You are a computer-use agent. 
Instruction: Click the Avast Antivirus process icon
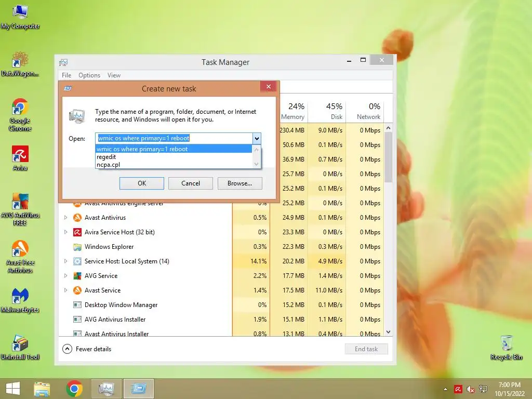pyautogui.click(x=77, y=218)
